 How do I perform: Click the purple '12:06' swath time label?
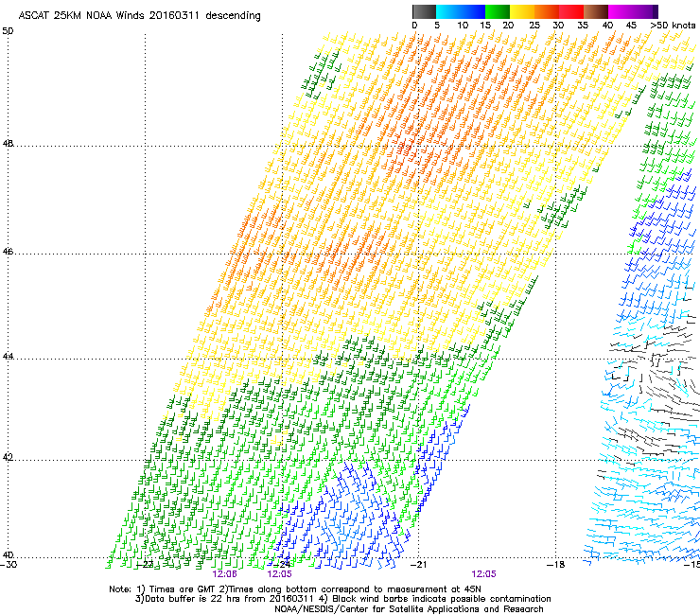click(x=224, y=574)
